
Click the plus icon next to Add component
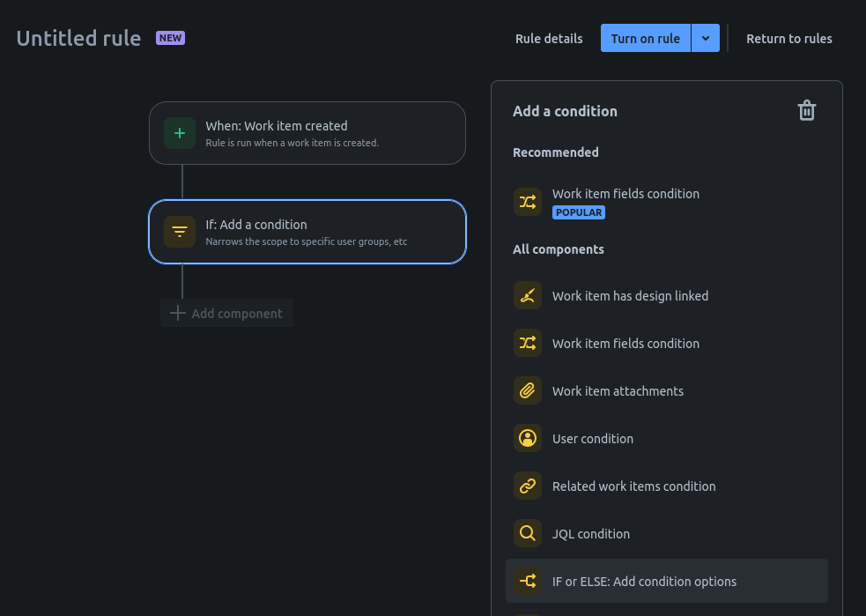[177, 313]
